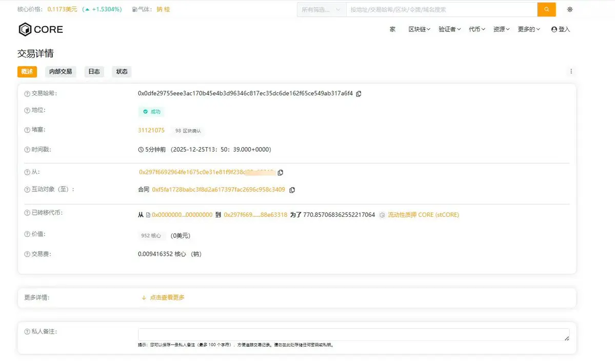Expand the 资源 menu
615x364 pixels.
click(x=501, y=29)
